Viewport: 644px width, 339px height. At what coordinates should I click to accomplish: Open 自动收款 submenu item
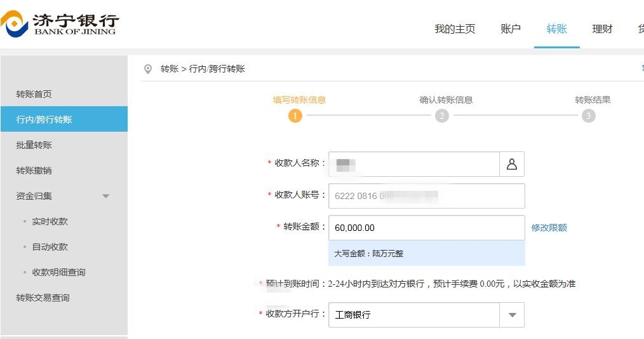[x=50, y=247]
